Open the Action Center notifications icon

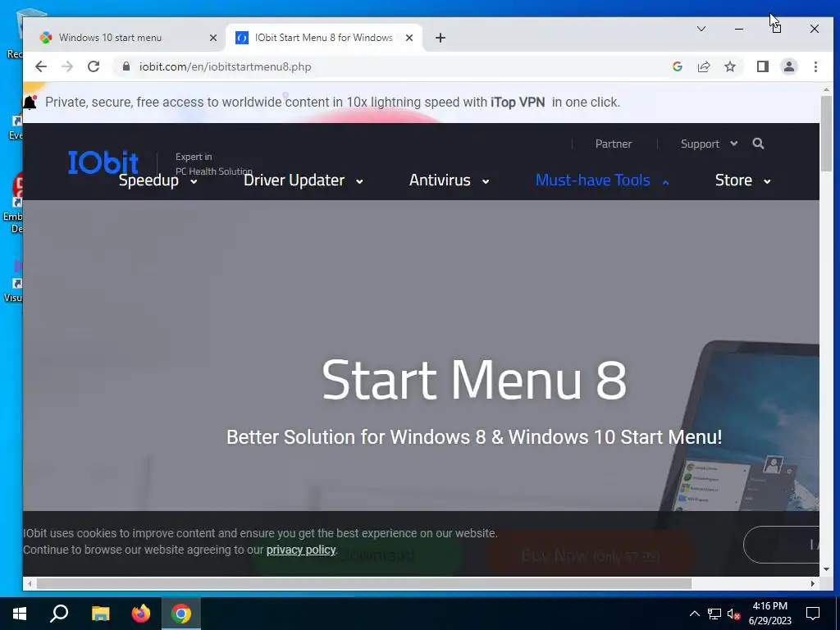point(813,614)
